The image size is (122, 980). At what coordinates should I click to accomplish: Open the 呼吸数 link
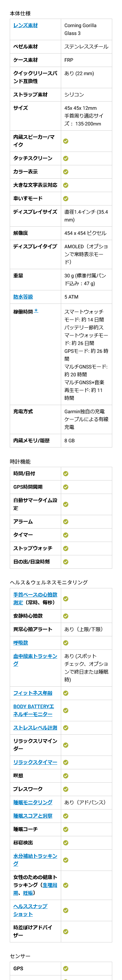(20, 643)
